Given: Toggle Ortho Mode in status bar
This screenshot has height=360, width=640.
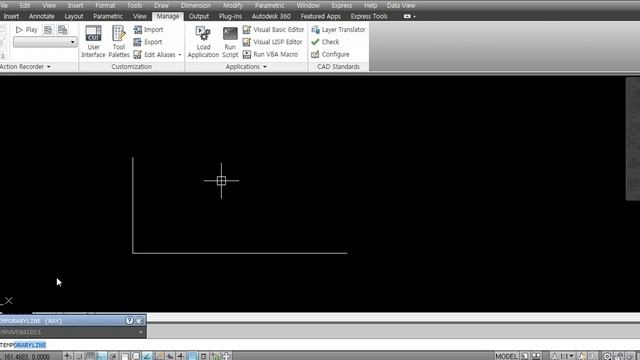Looking at the screenshot, I should 101,356.
